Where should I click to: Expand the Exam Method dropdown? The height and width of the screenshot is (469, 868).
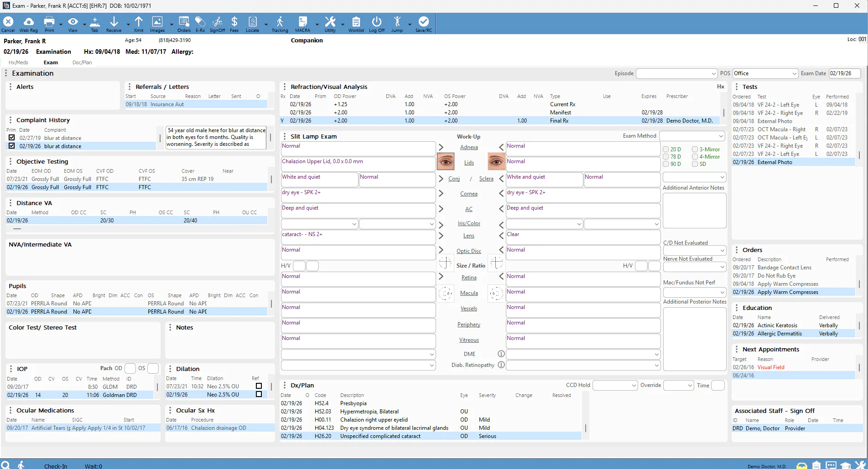pos(692,136)
